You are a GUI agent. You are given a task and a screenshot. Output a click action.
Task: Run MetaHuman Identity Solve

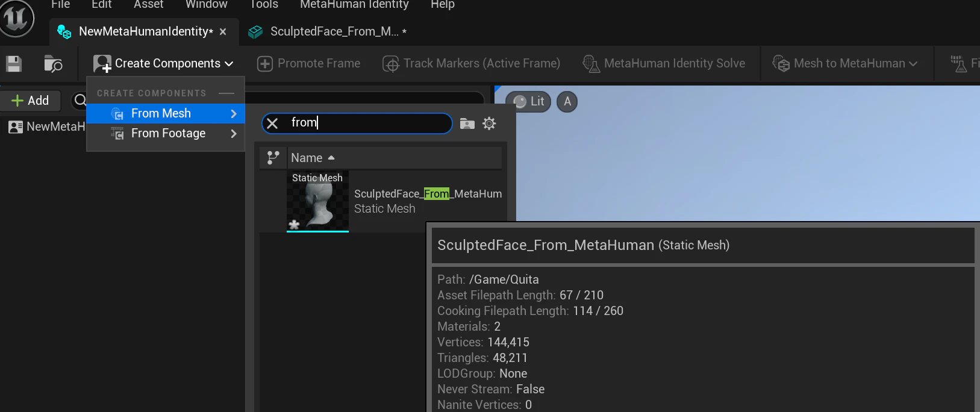coord(664,63)
